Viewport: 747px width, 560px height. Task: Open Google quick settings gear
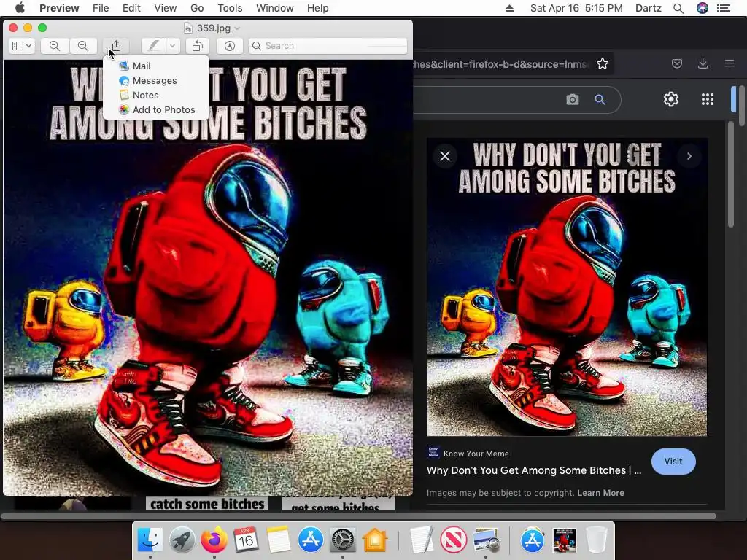click(x=671, y=99)
